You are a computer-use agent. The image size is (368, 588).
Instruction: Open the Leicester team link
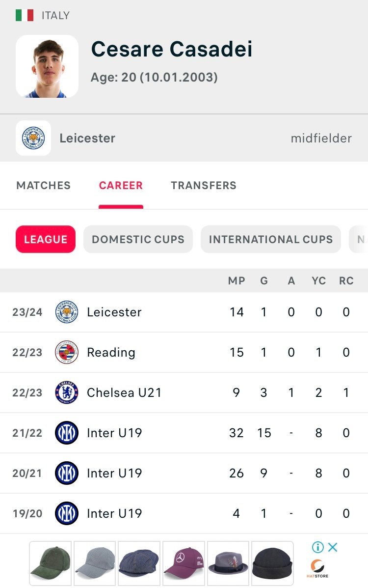[x=87, y=138]
